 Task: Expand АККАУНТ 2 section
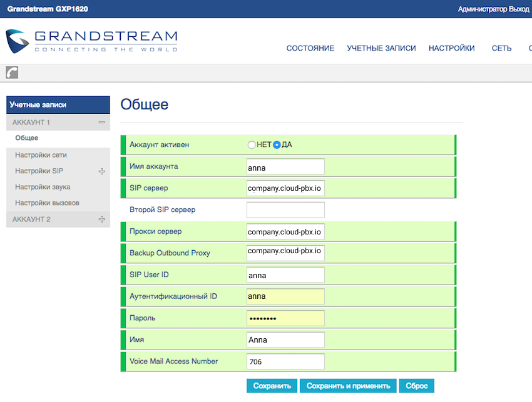pyautogui.click(x=101, y=219)
